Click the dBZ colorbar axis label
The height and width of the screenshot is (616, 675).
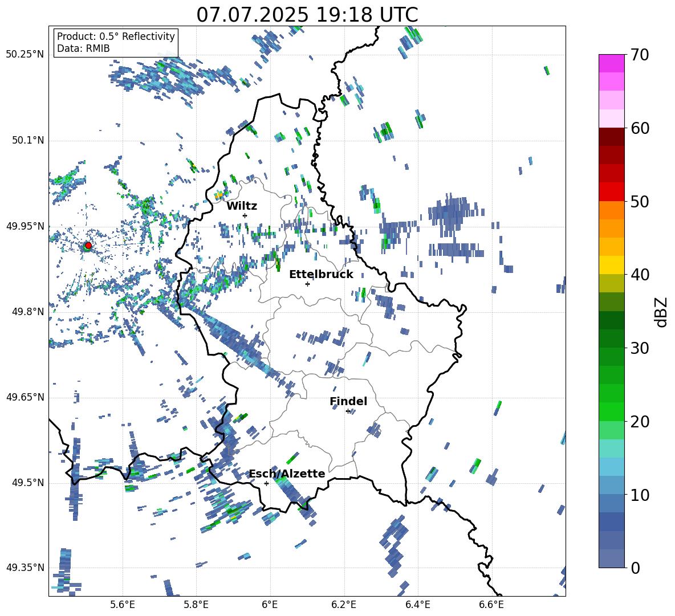pos(662,312)
